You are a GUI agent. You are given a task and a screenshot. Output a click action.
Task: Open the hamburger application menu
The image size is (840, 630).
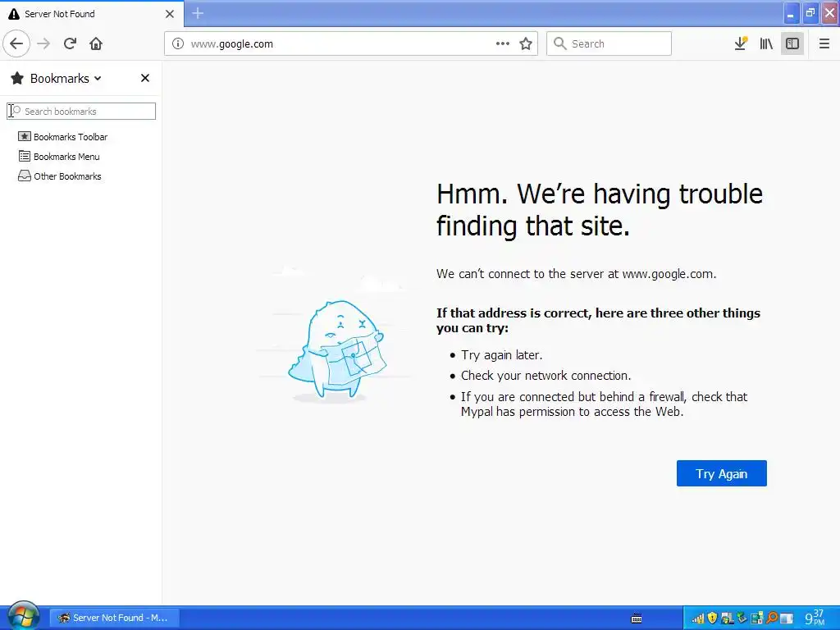coord(824,43)
